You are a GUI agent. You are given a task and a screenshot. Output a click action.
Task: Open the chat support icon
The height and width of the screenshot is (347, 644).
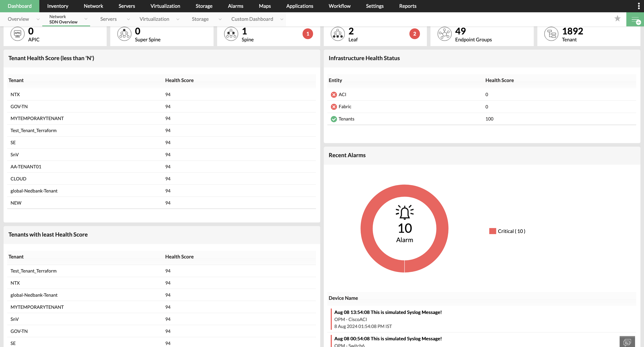coord(627,341)
